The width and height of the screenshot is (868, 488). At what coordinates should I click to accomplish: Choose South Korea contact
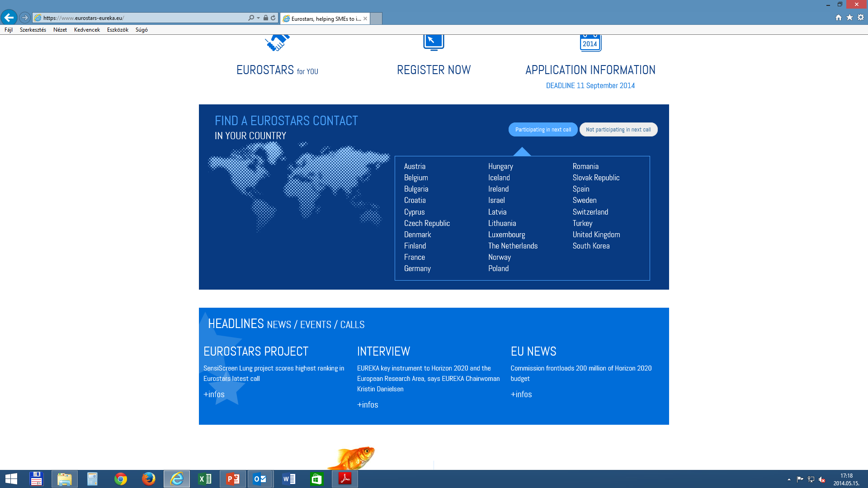point(591,246)
